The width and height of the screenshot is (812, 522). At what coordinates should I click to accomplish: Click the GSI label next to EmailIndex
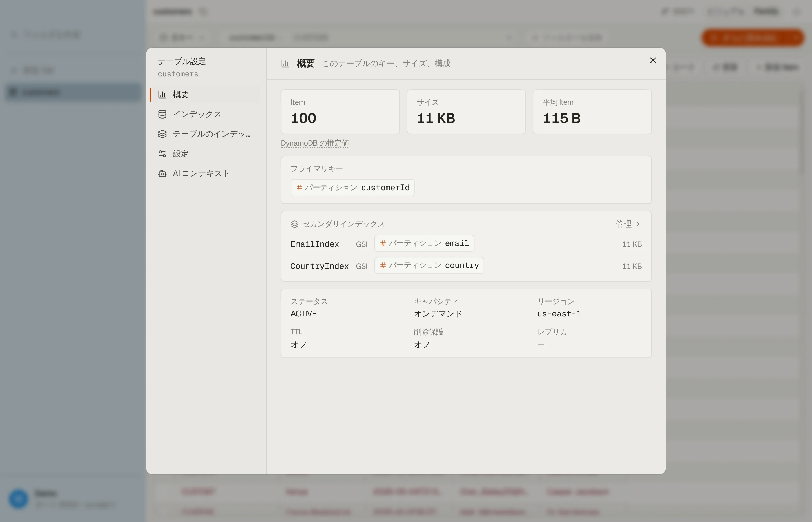tap(361, 244)
